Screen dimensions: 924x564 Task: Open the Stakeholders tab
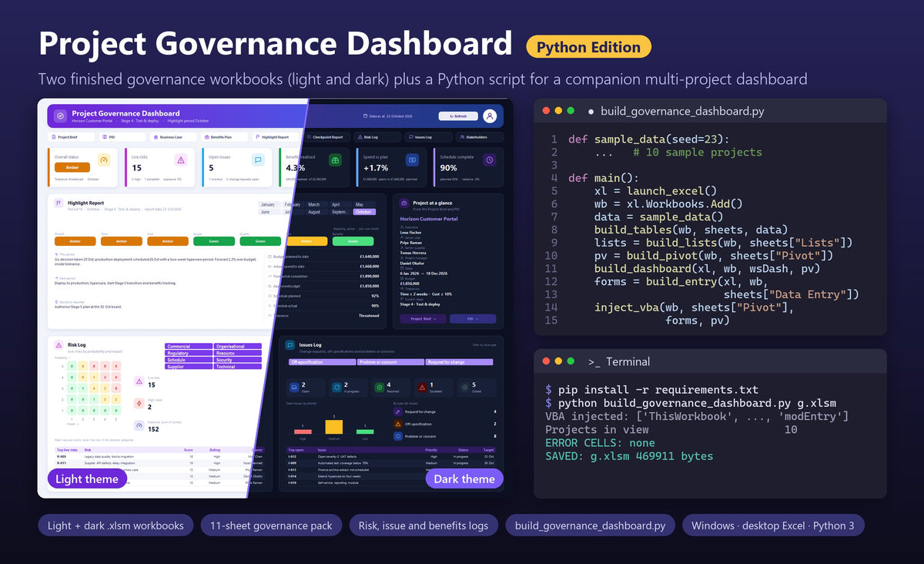pyautogui.click(x=479, y=137)
